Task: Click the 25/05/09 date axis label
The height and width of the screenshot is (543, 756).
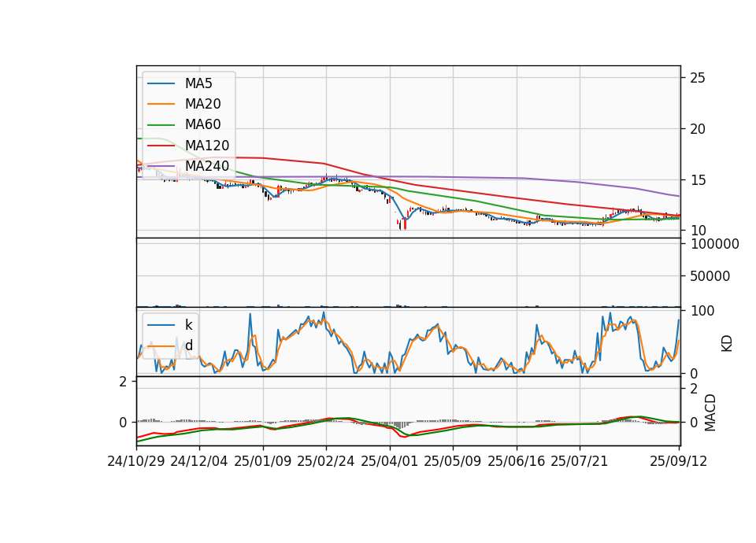Action: tap(453, 462)
